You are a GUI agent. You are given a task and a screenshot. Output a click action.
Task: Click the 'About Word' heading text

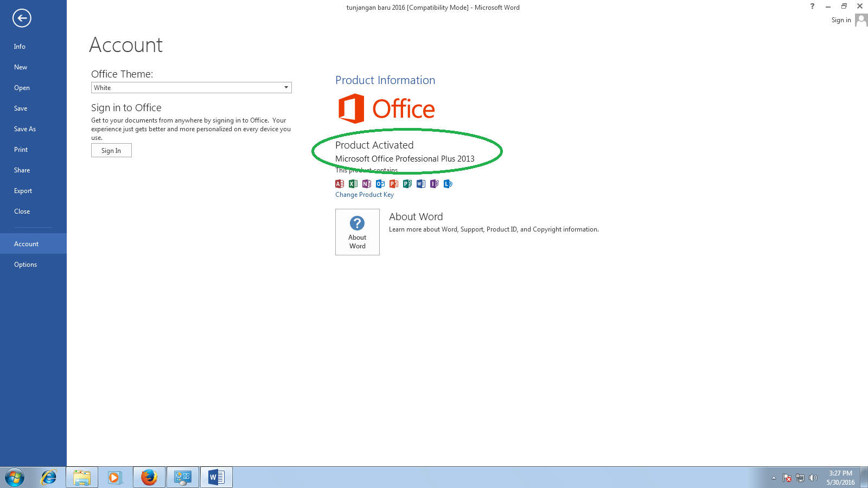tap(416, 217)
